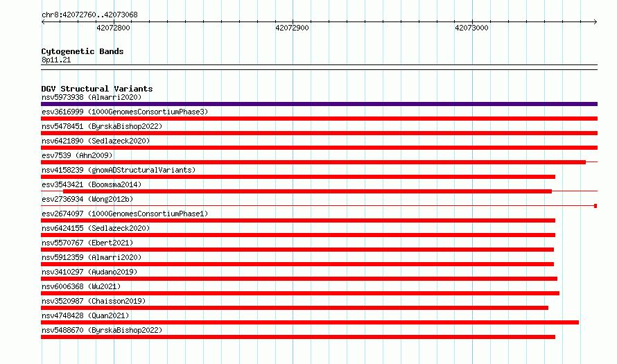Open the nsv6006368 (Wu2021) label
Image resolution: width=617 pixels, height=364 pixels.
(x=81, y=286)
